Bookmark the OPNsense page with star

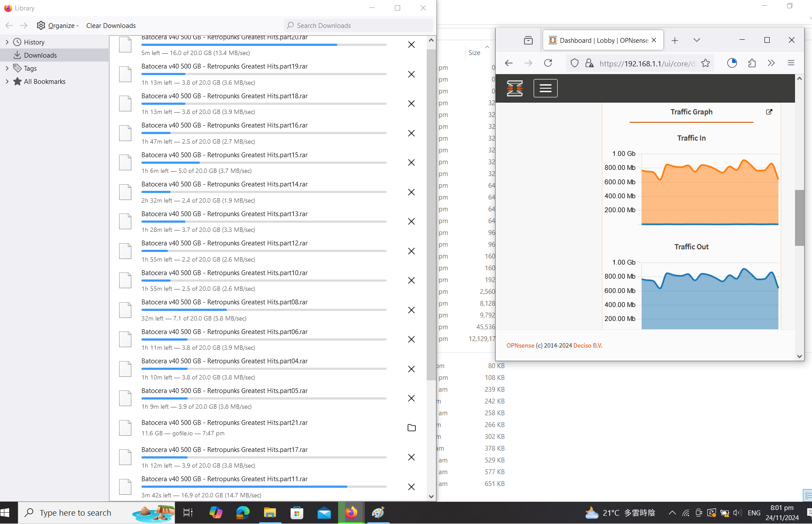[706, 63]
